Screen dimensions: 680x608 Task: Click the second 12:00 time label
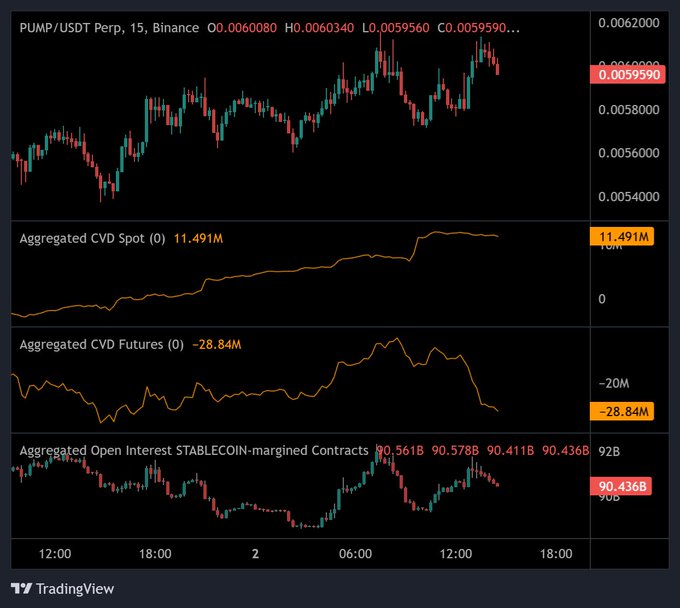pos(456,554)
